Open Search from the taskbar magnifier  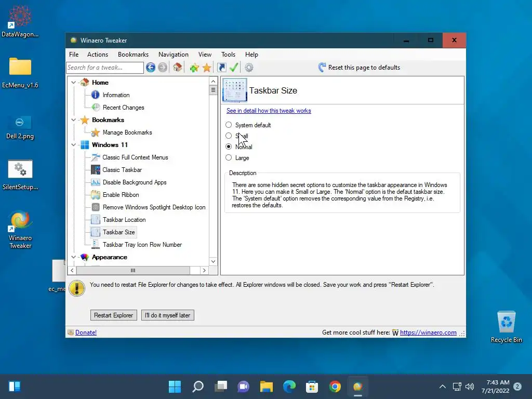point(198,387)
